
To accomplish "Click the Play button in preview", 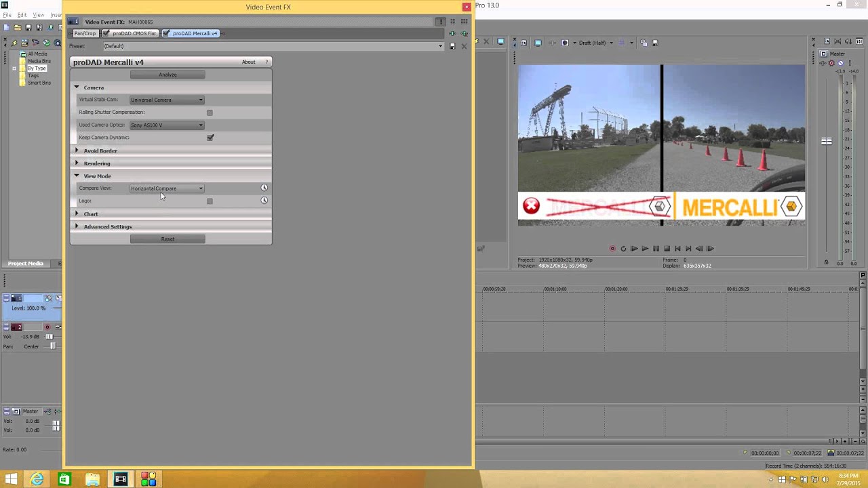I will 645,249.
